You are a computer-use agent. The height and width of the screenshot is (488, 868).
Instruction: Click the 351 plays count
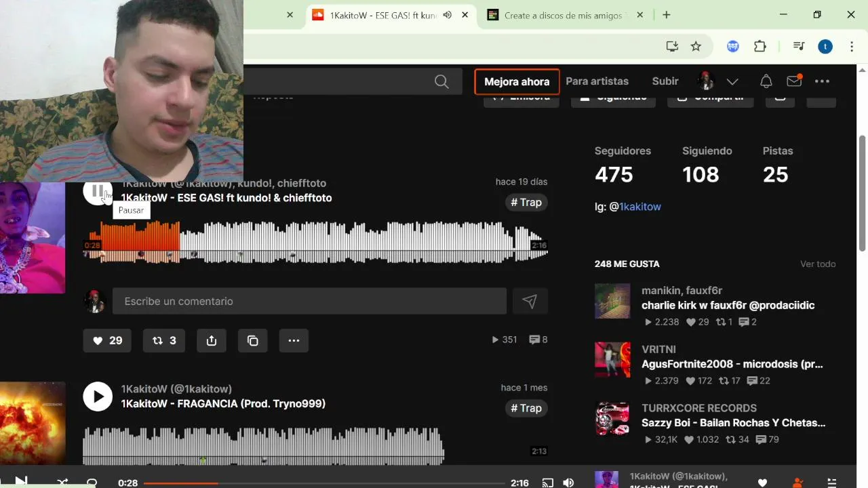tap(504, 340)
